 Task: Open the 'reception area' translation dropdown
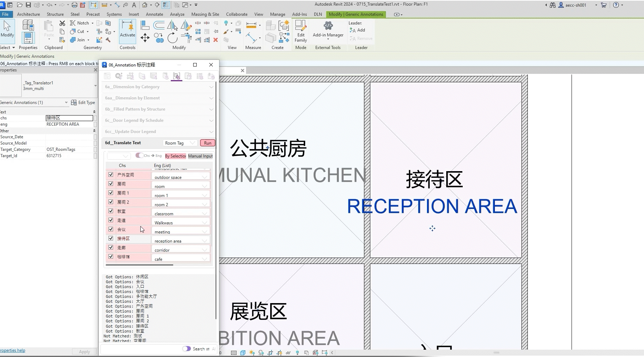tap(181, 240)
